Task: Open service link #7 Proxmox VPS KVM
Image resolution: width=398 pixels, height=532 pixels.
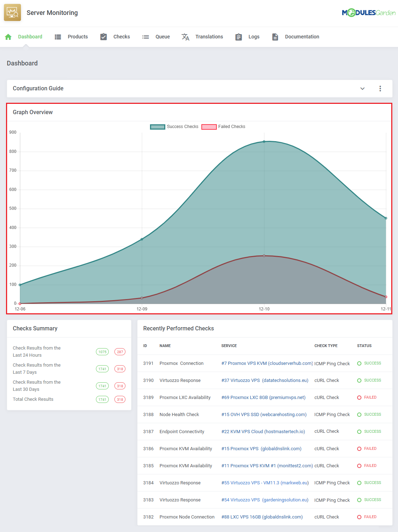Action: click(267, 363)
